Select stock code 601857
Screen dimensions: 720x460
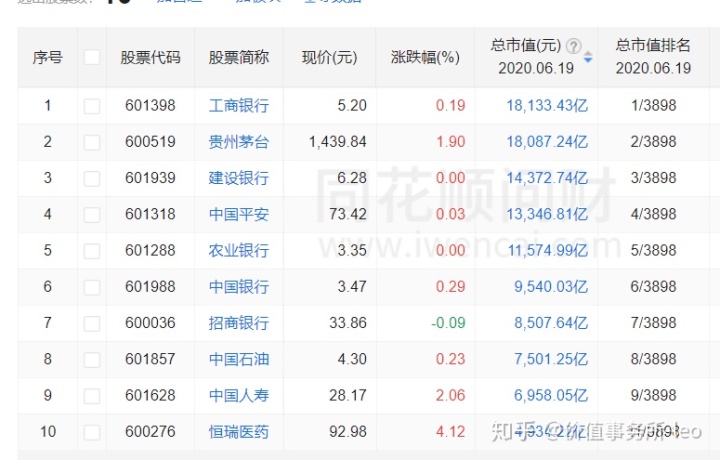pos(150,359)
